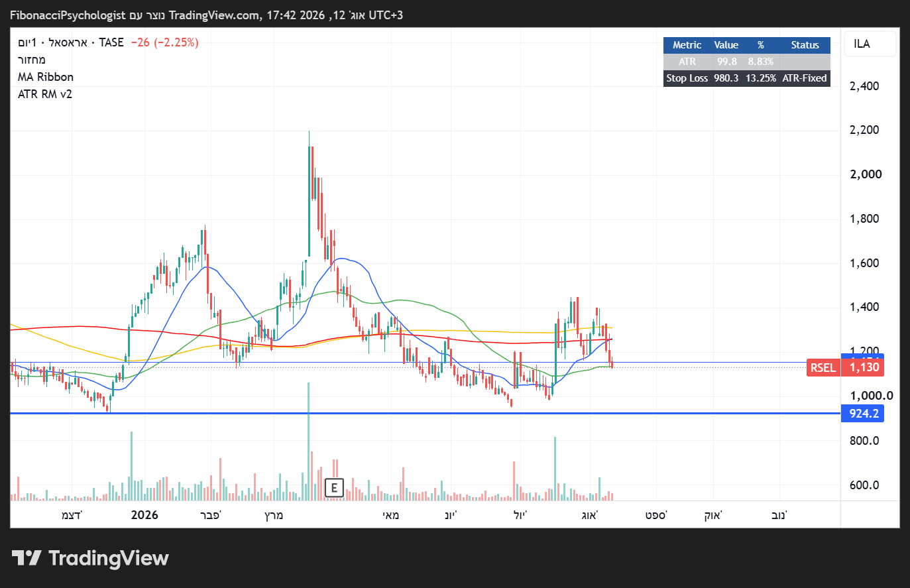The width and height of the screenshot is (910, 588).
Task: Click the Value column header in table
Action: pos(726,45)
